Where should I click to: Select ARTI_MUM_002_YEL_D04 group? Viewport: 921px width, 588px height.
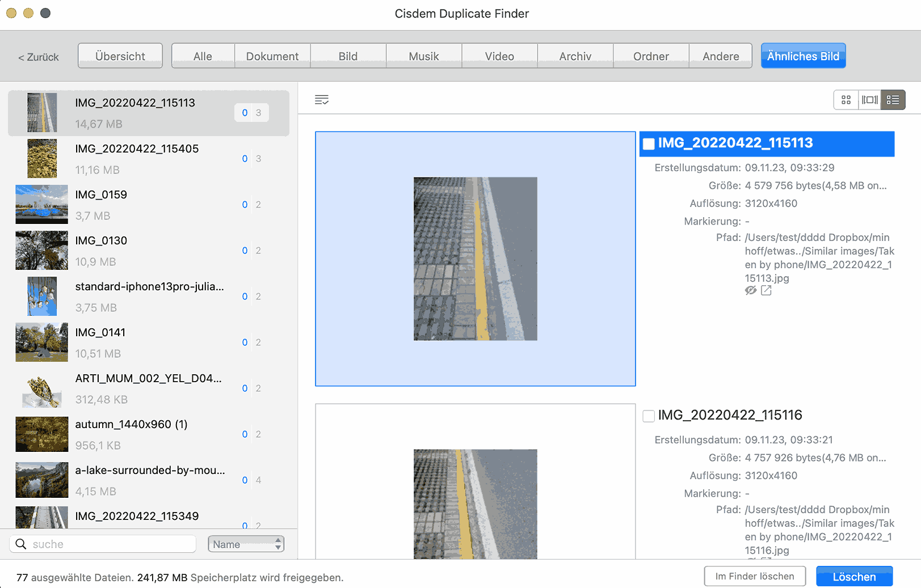(x=149, y=388)
